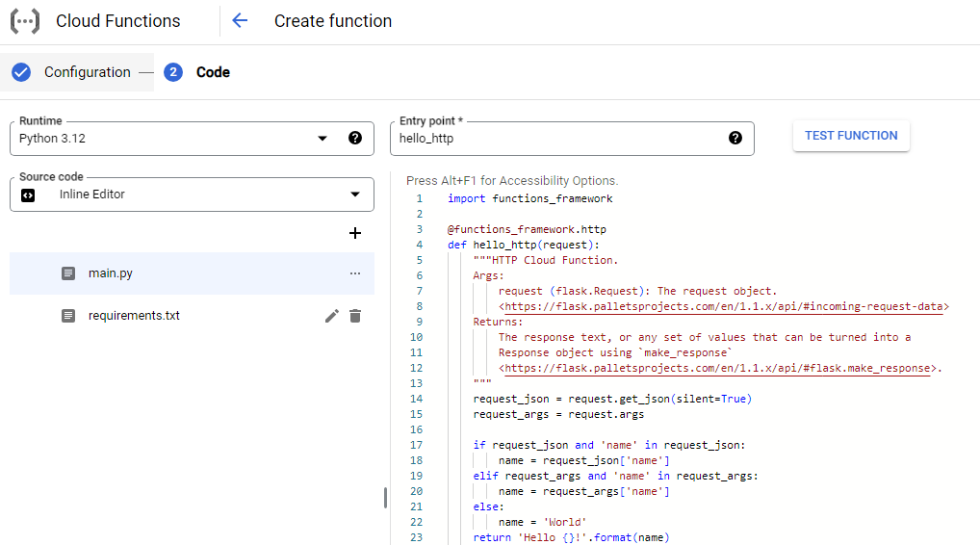Click 'def hello_http(request):' line
980x545 pixels.
(x=524, y=245)
